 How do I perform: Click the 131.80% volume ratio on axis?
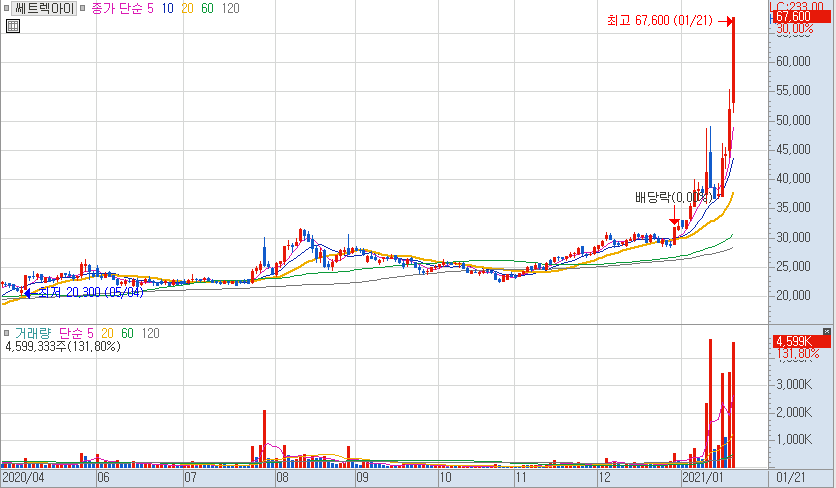tap(798, 354)
